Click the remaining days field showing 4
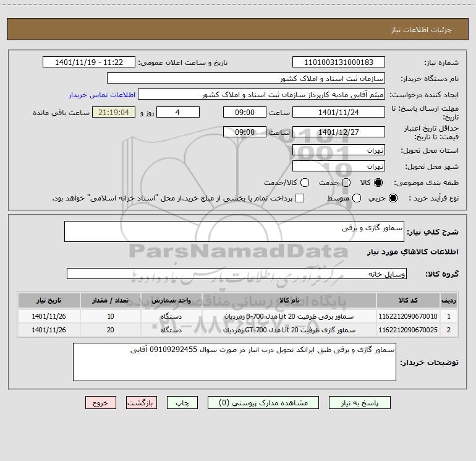 pos(178,112)
